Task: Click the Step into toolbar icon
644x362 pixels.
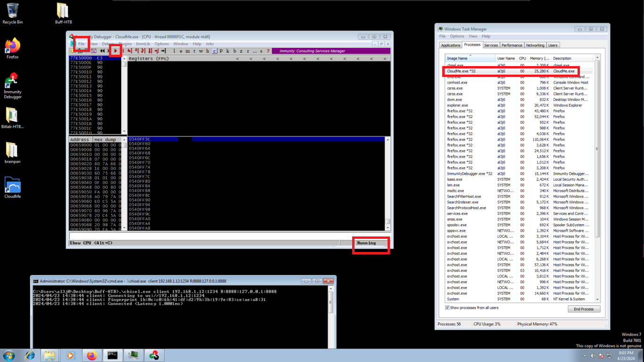Action: [130, 51]
